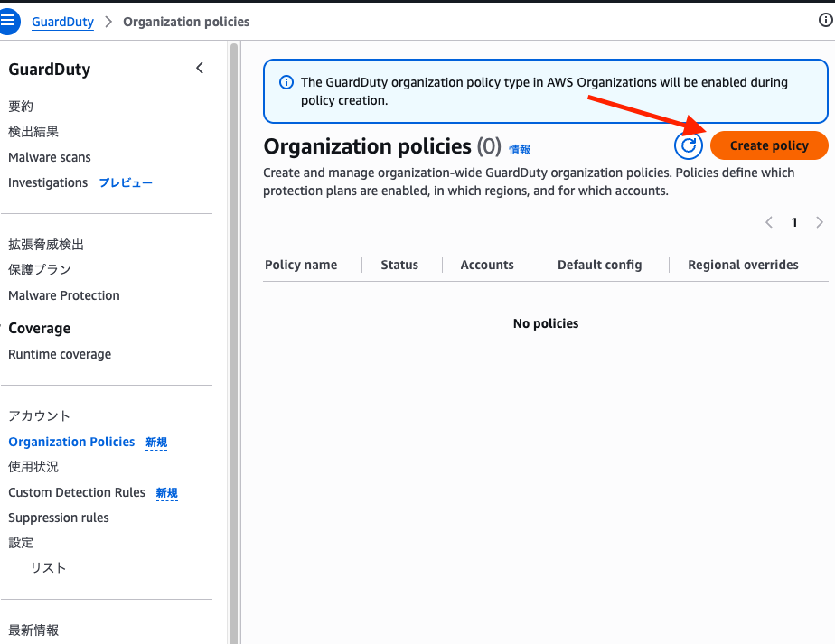The image size is (835, 644).
Task: Open 保護プラン in sidebar
Action: pos(40,270)
